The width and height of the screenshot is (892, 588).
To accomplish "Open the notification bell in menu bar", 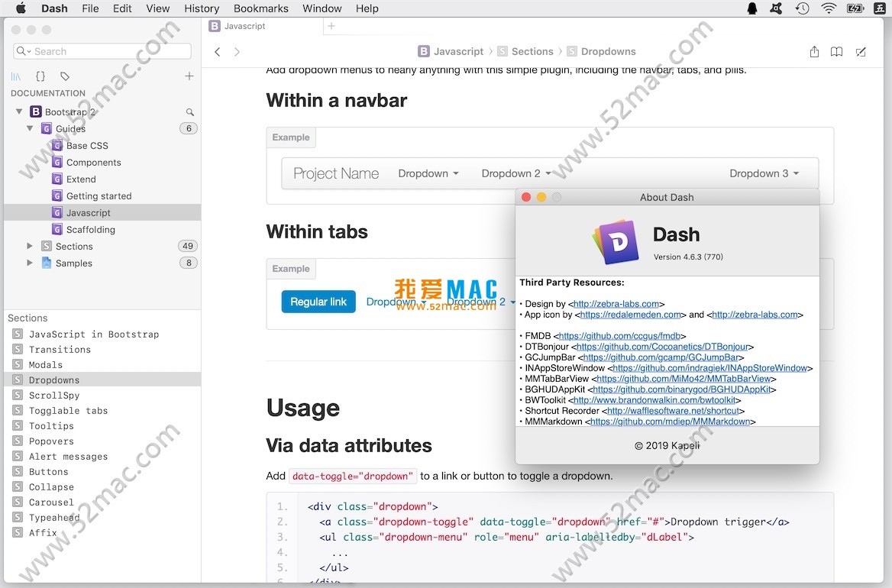I will (x=752, y=8).
